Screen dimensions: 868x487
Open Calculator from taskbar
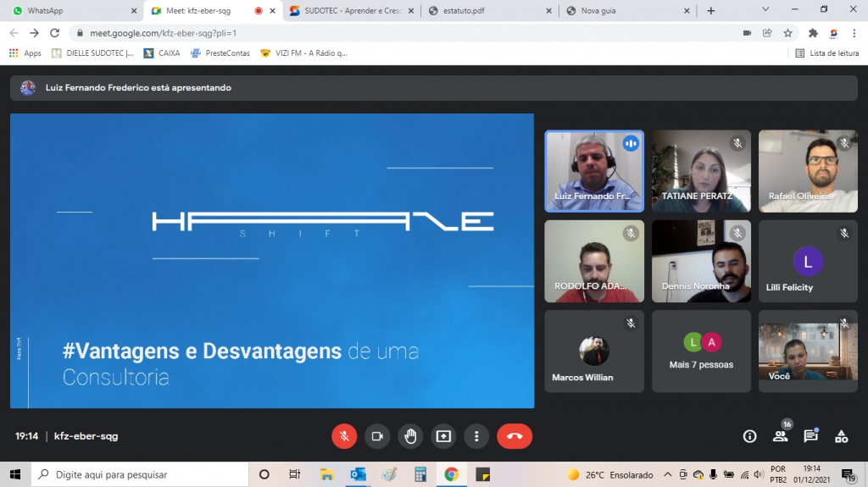pos(420,474)
